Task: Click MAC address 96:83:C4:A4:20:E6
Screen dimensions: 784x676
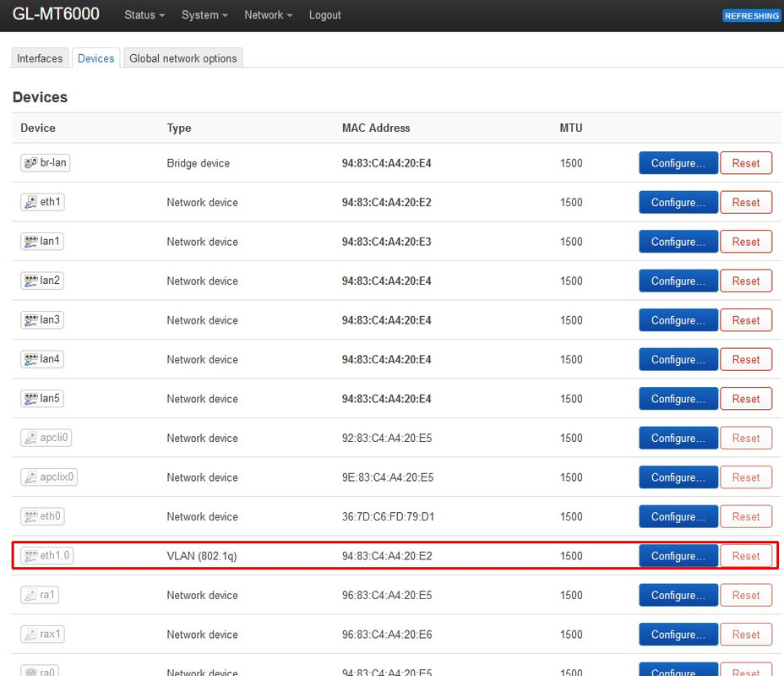Action: [x=387, y=635]
